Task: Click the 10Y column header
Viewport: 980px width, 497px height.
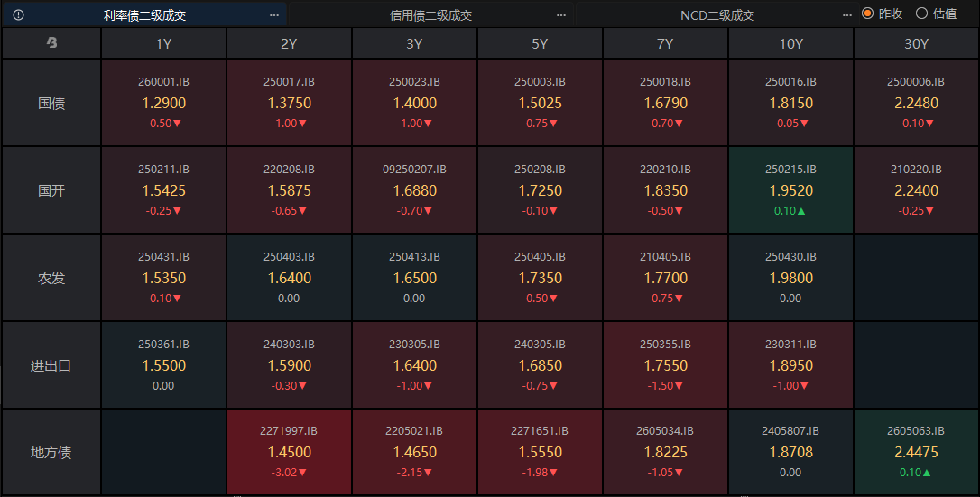Action: pyautogui.click(x=790, y=43)
